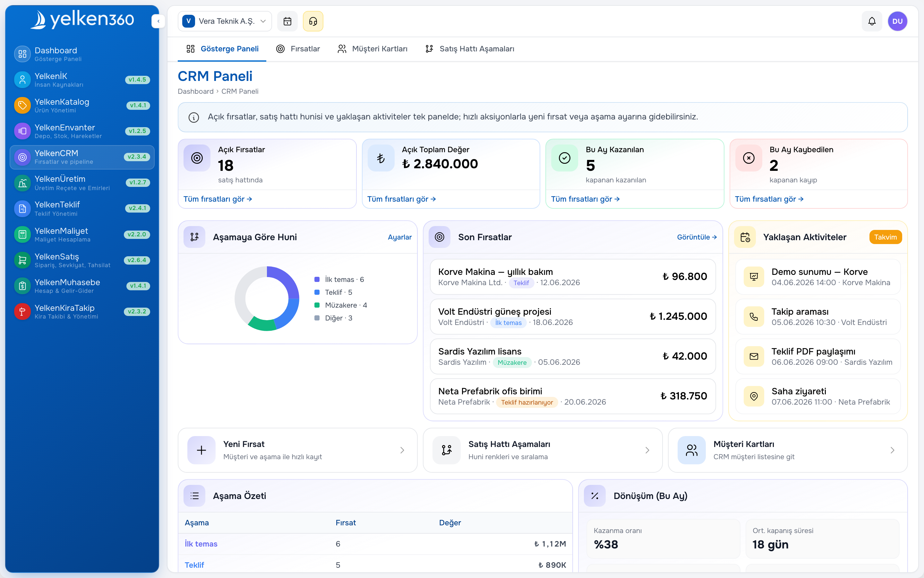Open notifications bell

pos(872,21)
